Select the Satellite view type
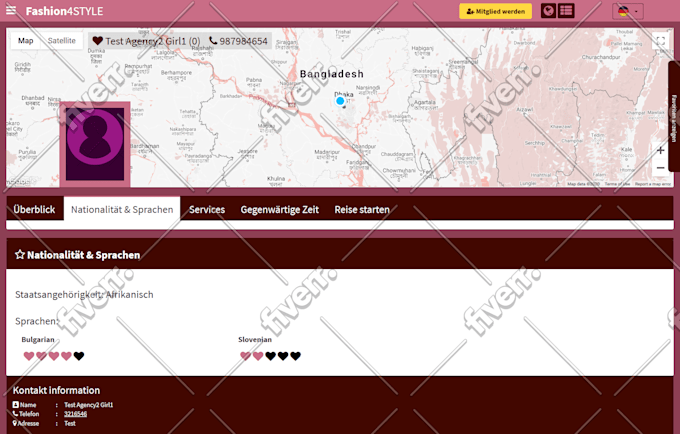680x434 pixels. [62, 41]
